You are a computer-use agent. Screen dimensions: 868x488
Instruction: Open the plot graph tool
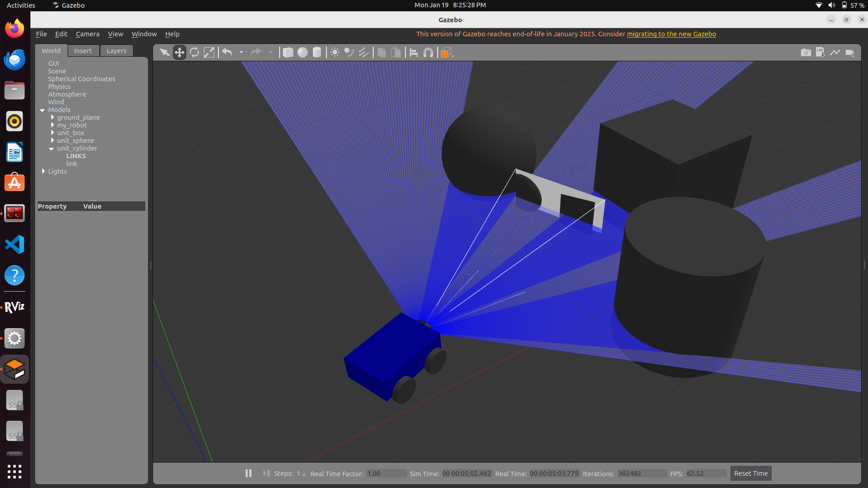[x=835, y=53]
